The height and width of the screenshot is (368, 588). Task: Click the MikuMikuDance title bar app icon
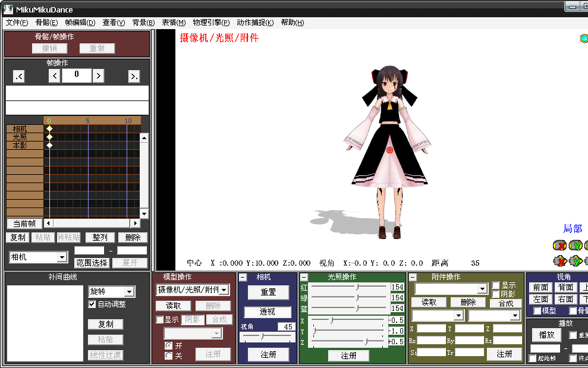click(8, 10)
